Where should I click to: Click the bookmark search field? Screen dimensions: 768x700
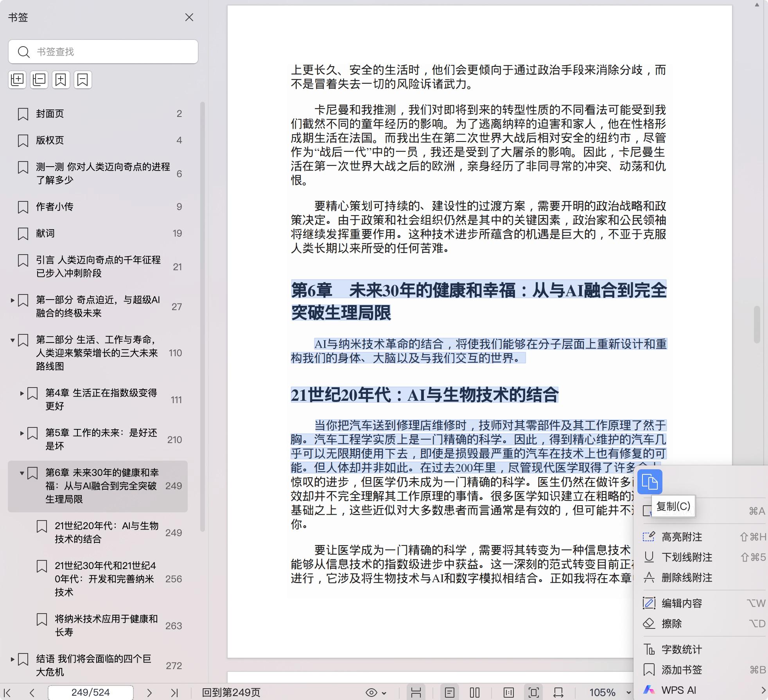[103, 52]
